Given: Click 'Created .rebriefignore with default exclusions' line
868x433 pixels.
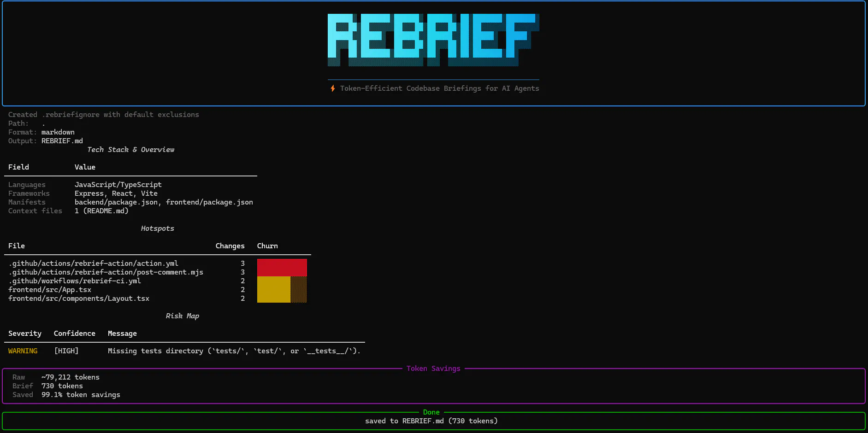Looking at the screenshot, I should click(104, 115).
